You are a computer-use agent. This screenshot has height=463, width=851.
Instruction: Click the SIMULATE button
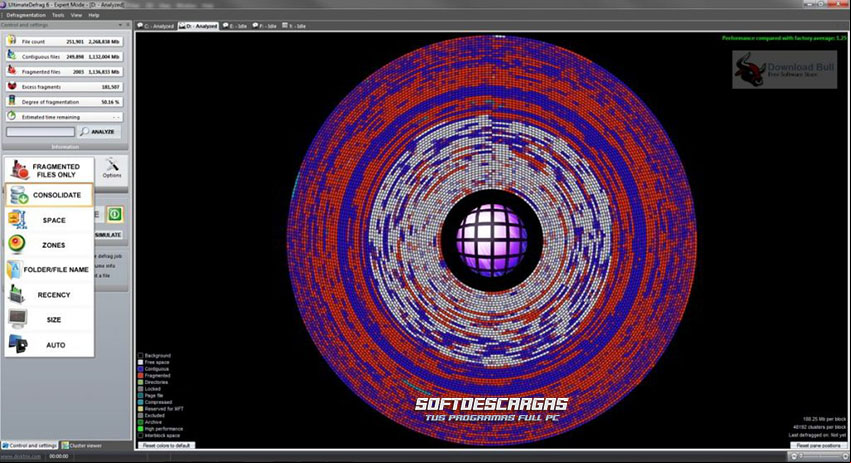tap(109, 234)
